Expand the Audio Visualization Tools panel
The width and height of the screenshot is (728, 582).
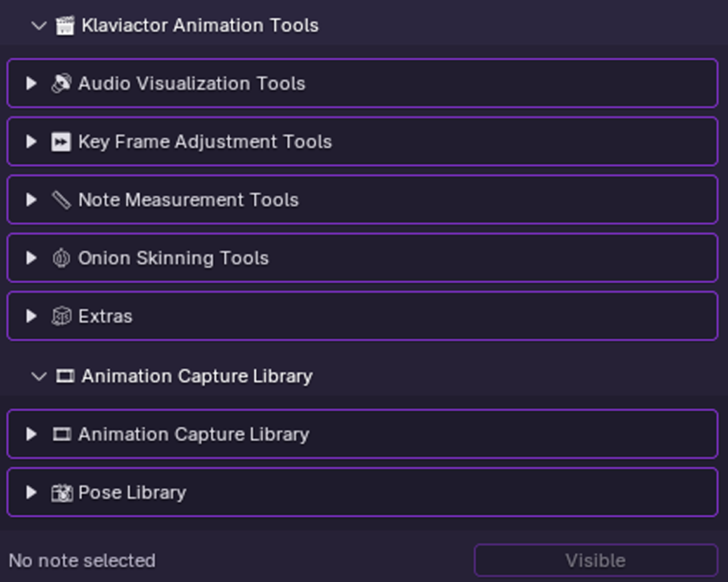[x=30, y=83]
